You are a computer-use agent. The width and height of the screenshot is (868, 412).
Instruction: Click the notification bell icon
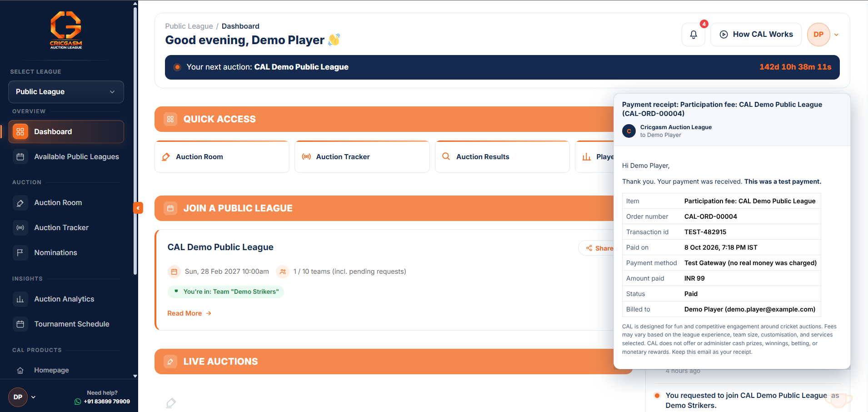(x=693, y=35)
